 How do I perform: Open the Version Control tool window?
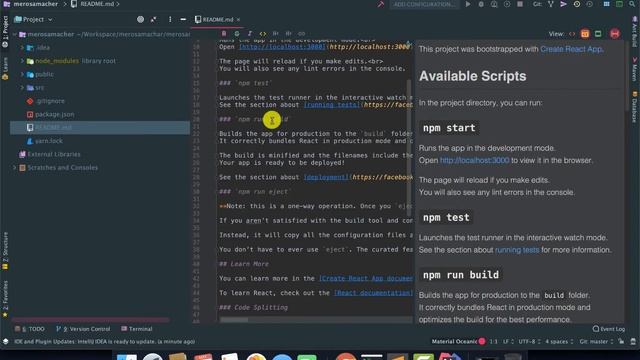[x=83, y=329]
